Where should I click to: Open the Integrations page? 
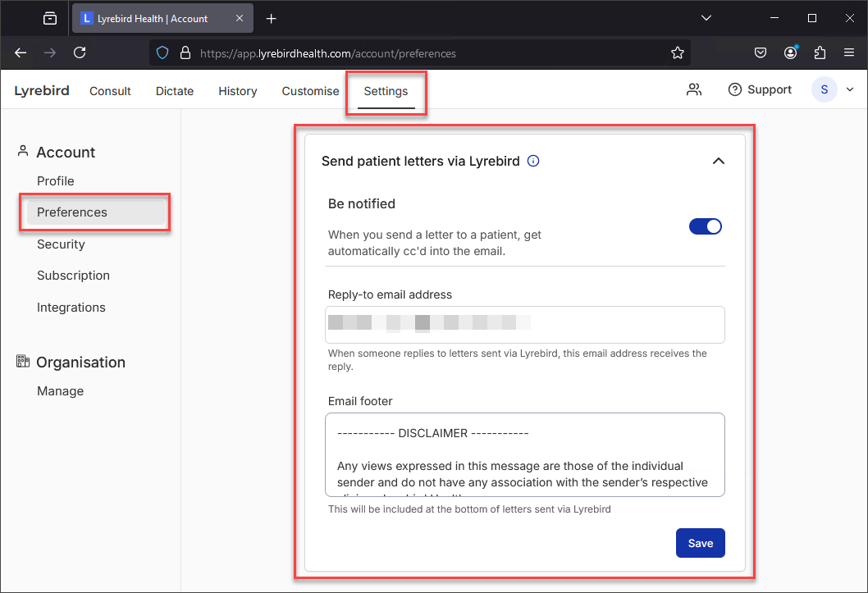71,308
